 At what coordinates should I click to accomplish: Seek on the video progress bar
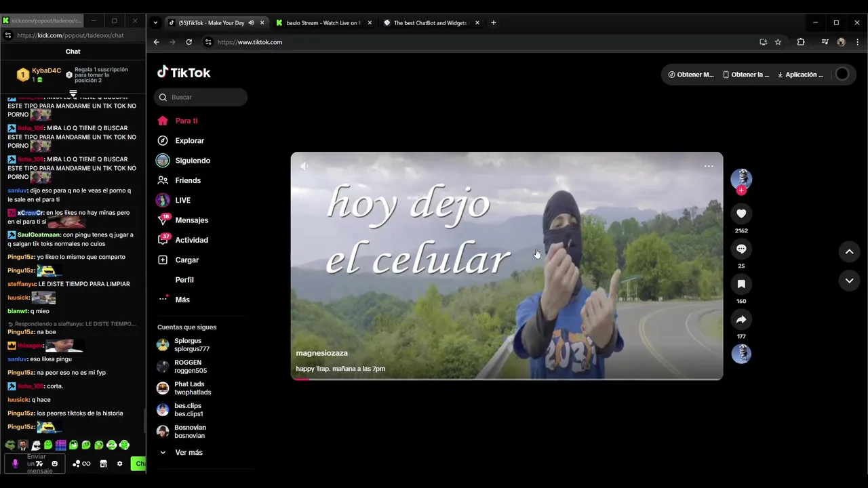click(x=507, y=379)
